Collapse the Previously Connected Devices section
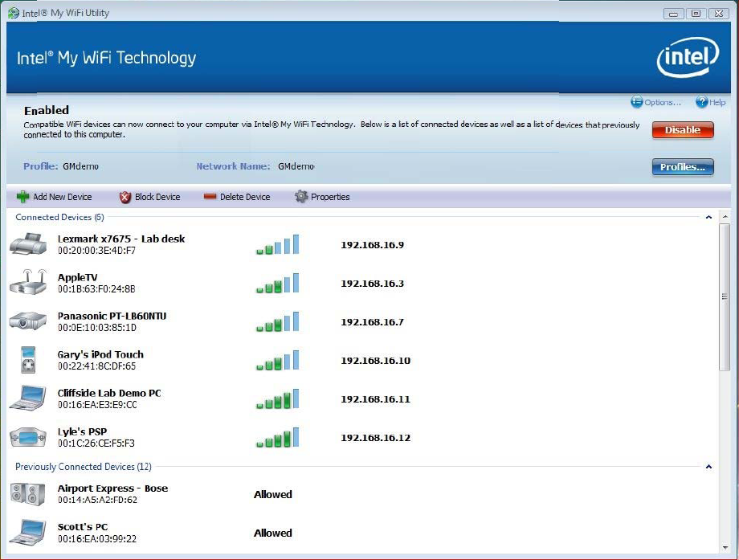 708,467
